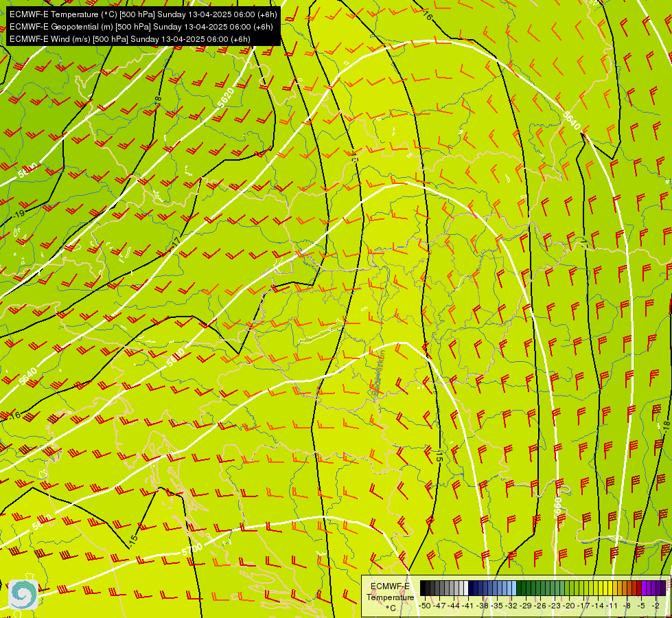Click the -38 value on temperature legend
672x618 pixels.
(x=483, y=606)
